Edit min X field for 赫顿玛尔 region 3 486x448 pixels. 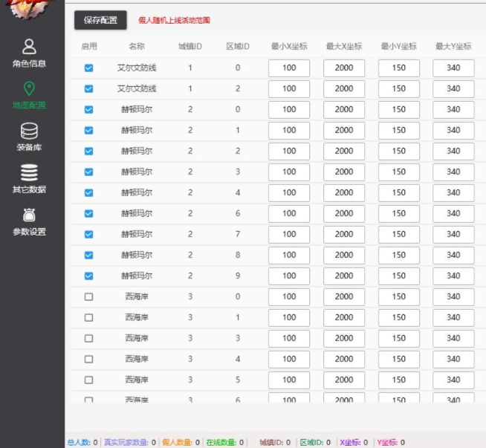pyautogui.click(x=289, y=172)
